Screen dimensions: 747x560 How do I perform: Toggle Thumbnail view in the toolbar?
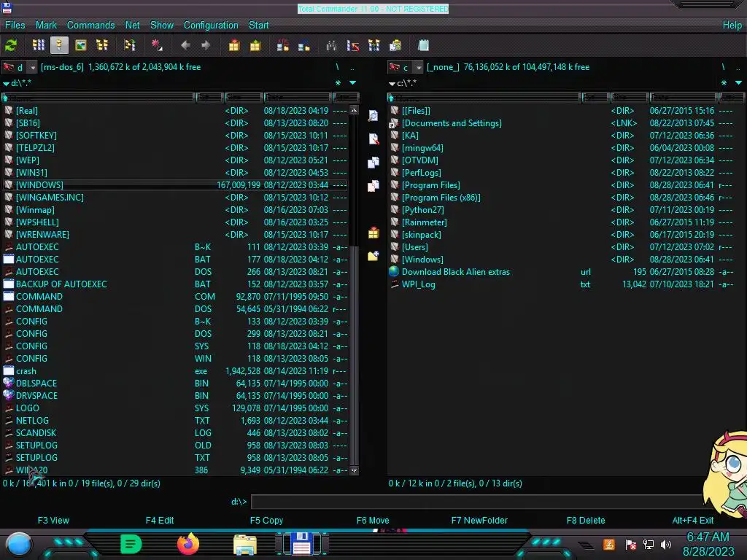click(x=81, y=46)
